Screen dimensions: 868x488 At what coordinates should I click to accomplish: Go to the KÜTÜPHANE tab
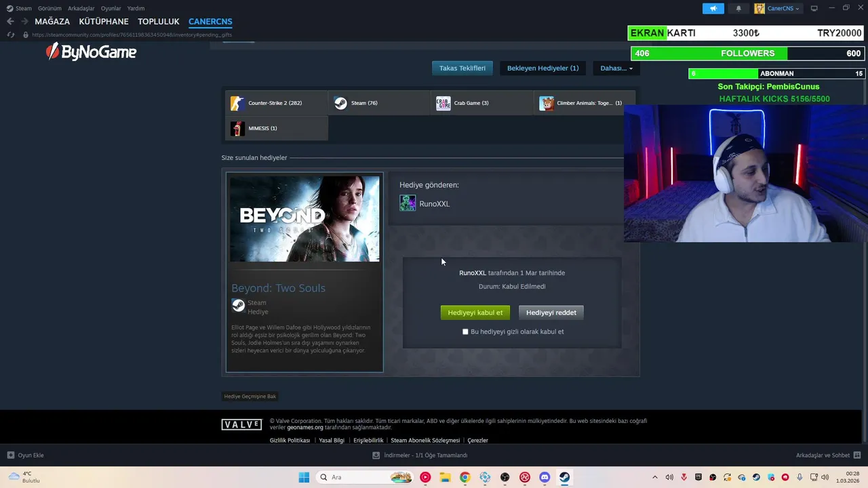[x=104, y=22]
